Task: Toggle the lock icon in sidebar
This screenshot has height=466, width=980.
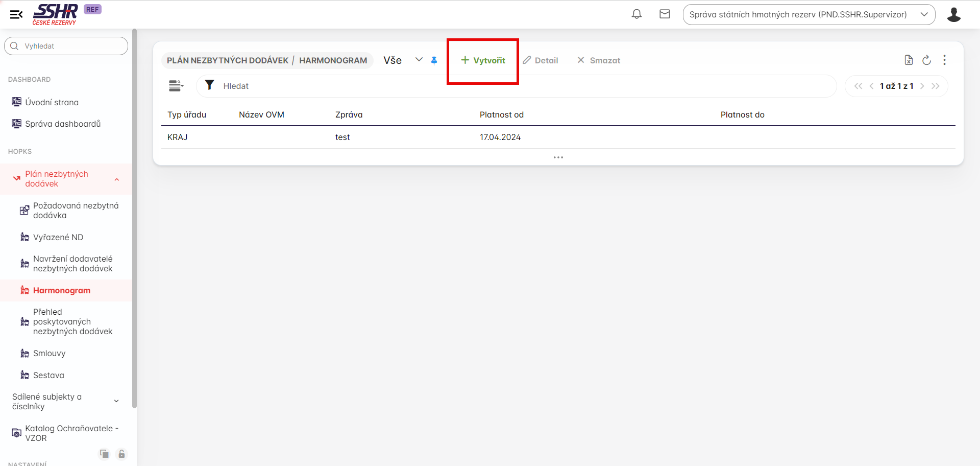Action: coord(121,454)
